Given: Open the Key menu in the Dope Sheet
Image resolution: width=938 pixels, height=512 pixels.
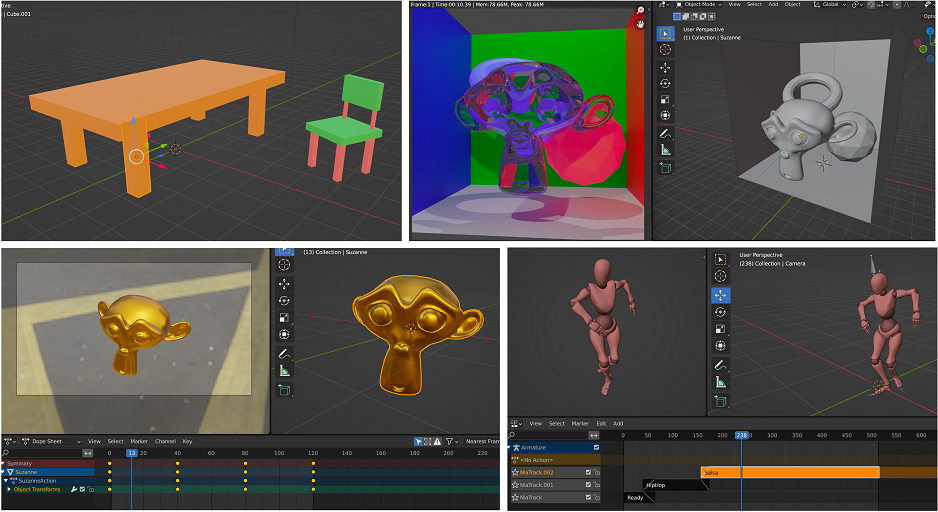Looking at the screenshot, I should (x=187, y=441).
